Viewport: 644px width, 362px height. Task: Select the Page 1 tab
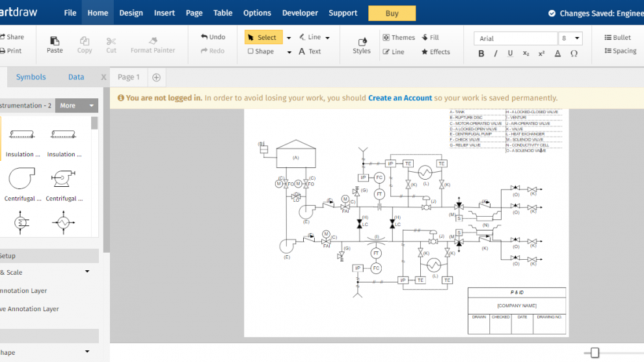tap(129, 77)
